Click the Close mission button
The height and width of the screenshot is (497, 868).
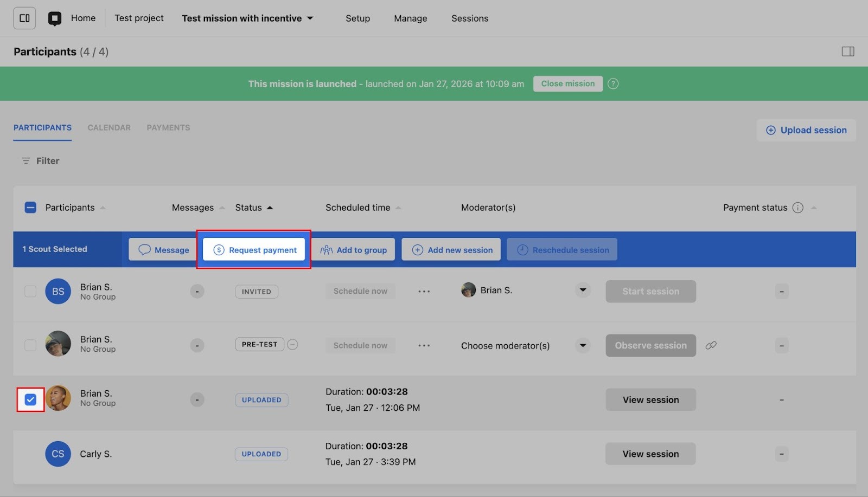(x=567, y=83)
